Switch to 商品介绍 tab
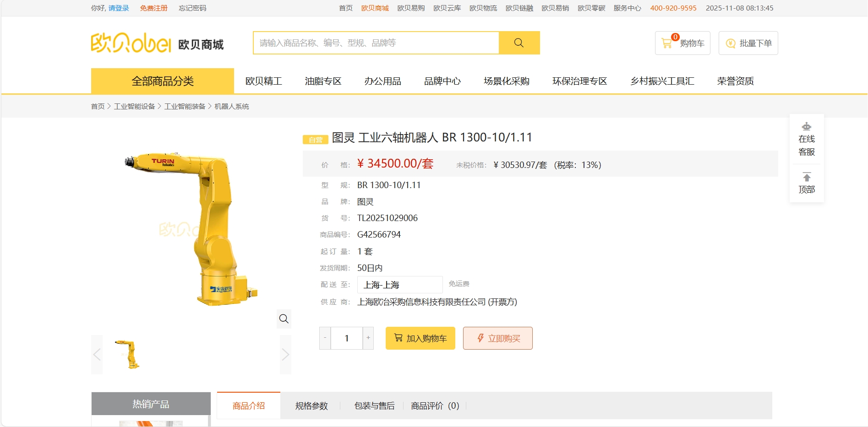Image resolution: width=868 pixels, height=427 pixels. pyautogui.click(x=249, y=405)
